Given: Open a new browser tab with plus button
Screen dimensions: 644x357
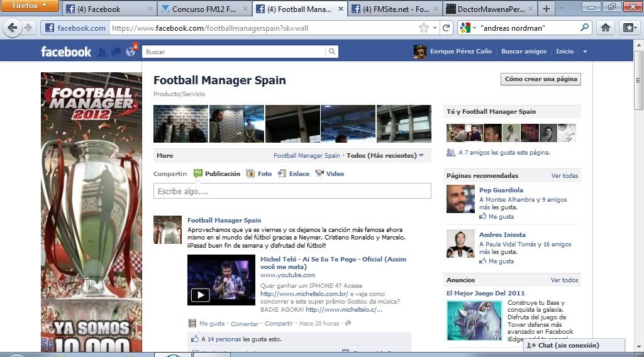Looking at the screenshot, I should [x=547, y=9].
